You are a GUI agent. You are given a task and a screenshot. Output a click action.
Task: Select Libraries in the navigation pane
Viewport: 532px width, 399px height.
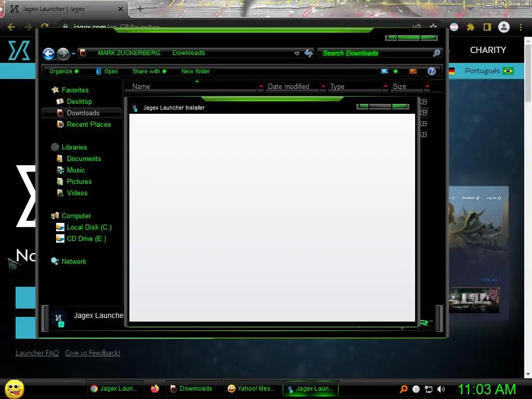(74, 147)
